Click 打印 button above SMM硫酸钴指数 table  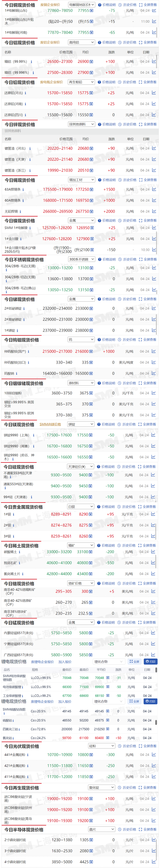pos(150,701)
